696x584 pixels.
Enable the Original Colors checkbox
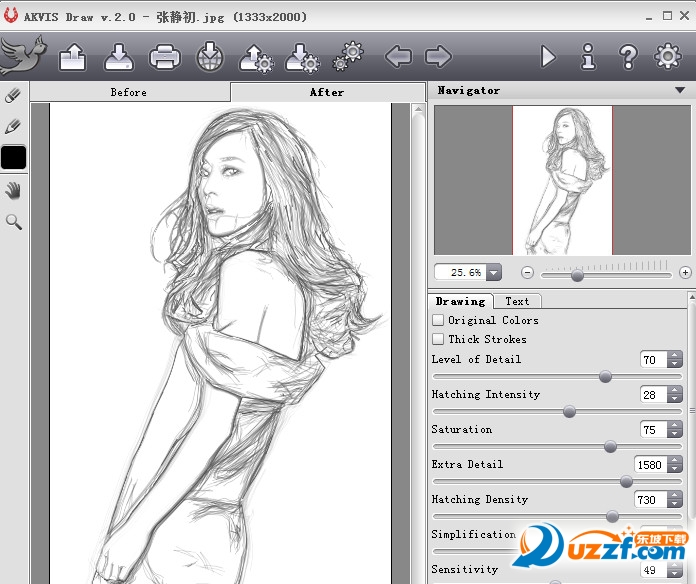click(438, 320)
